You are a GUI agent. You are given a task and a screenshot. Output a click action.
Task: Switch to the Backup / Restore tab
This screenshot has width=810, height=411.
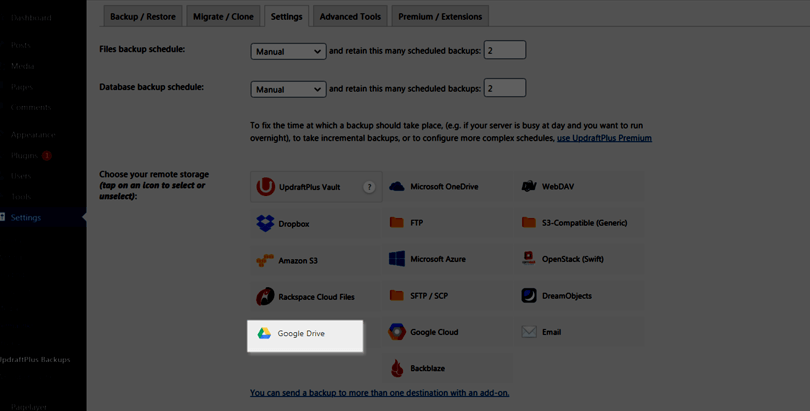pos(143,17)
